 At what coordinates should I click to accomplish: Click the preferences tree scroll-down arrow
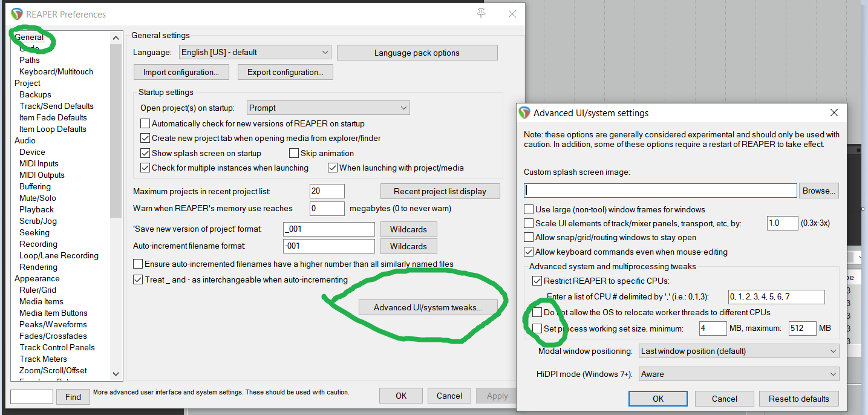(x=116, y=374)
